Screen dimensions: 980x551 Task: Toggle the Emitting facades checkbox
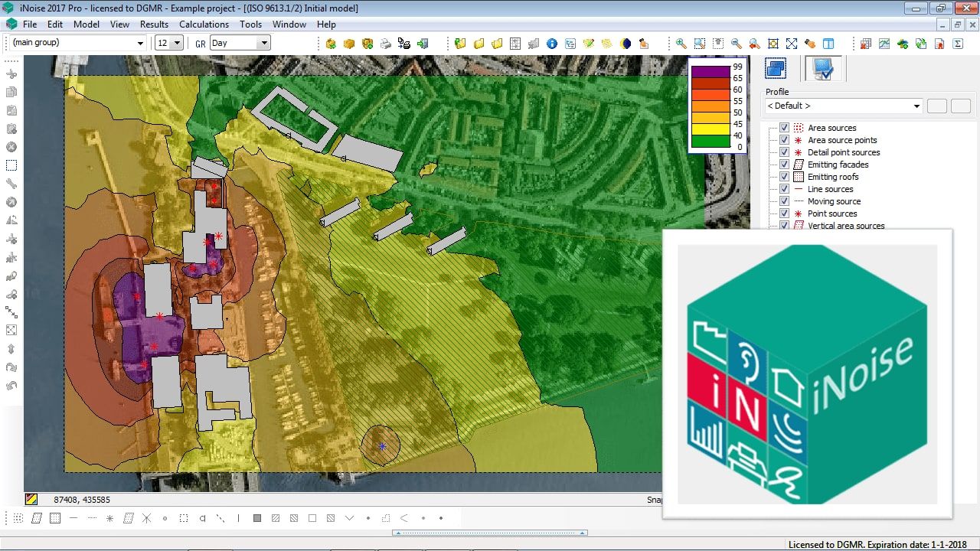pos(784,165)
